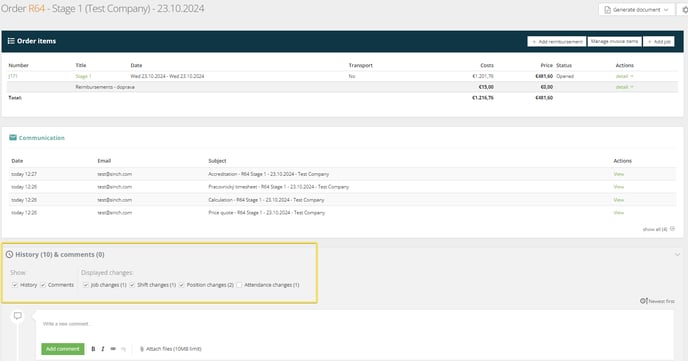Click Manage invoice items button
Screen dimensions: 688x361
[x=614, y=42]
